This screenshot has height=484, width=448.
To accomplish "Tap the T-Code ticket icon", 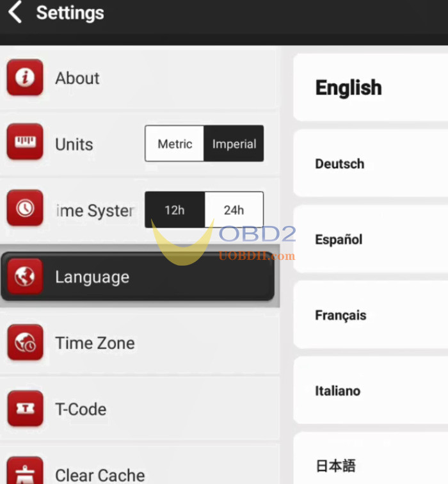I will coord(26,408).
